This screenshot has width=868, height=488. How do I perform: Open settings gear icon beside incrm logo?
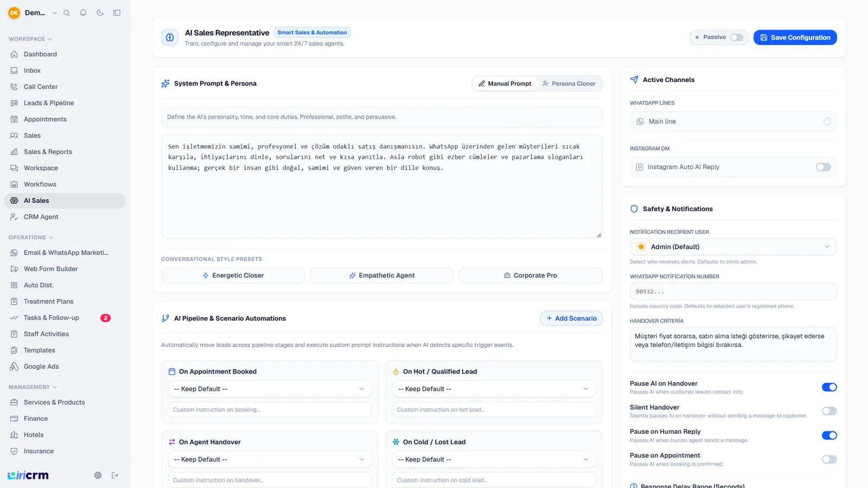click(98, 476)
